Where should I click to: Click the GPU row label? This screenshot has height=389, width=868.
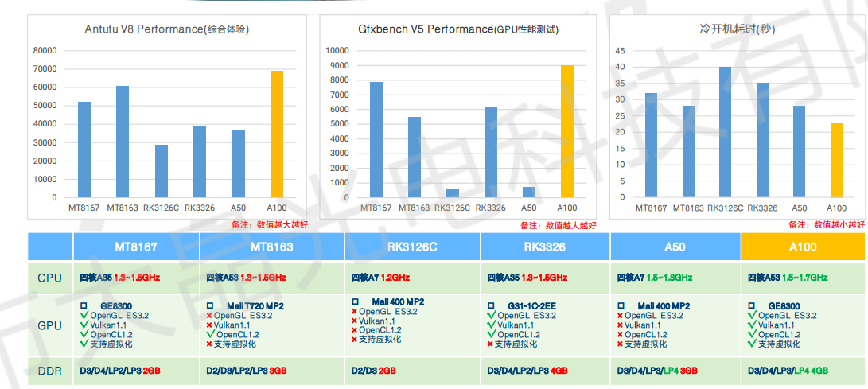50,325
